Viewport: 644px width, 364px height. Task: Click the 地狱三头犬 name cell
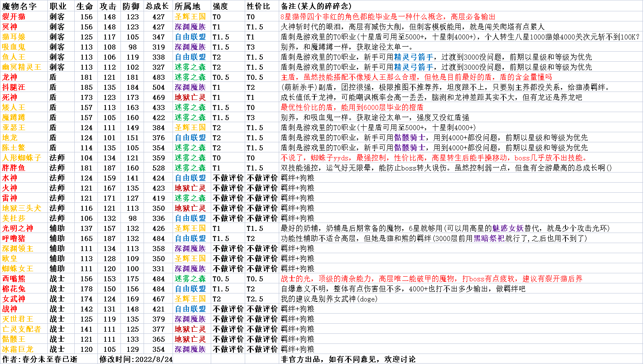pyautogui.click(x=22, y=208)
